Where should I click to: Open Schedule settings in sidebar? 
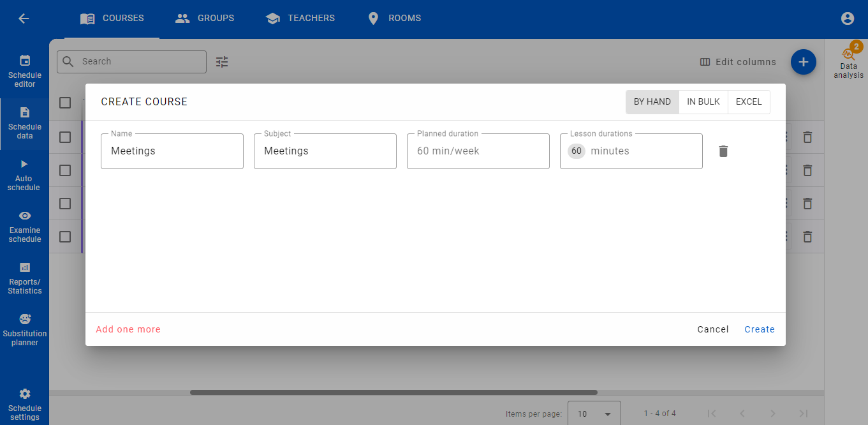click(25, 405)
